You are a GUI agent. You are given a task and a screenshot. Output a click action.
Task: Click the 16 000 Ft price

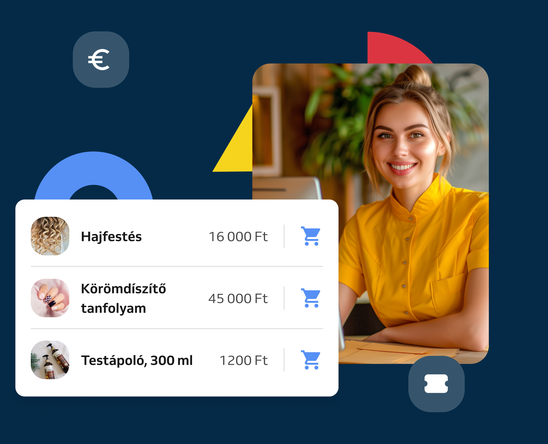[238, 237]
